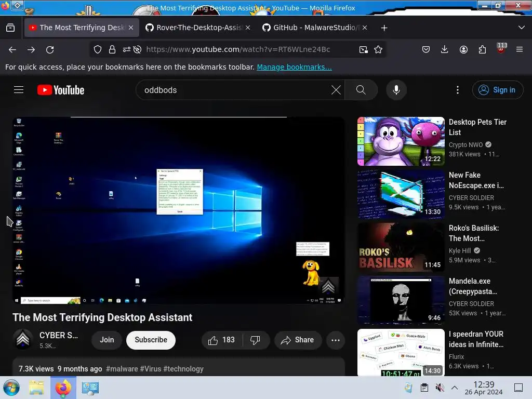Open the CYBER S... channel name
Image resolution: width=532 pixels, height=399 pixels.
click(x=58, y=335)
